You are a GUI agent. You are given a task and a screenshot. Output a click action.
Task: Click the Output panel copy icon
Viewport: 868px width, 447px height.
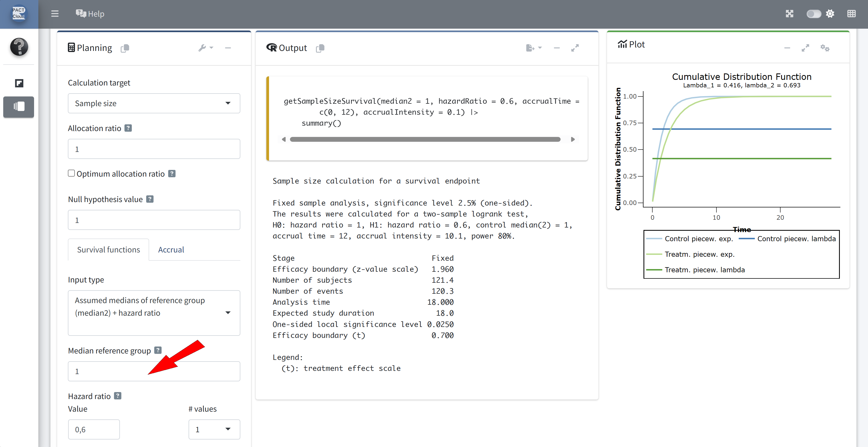click(320, 48)
